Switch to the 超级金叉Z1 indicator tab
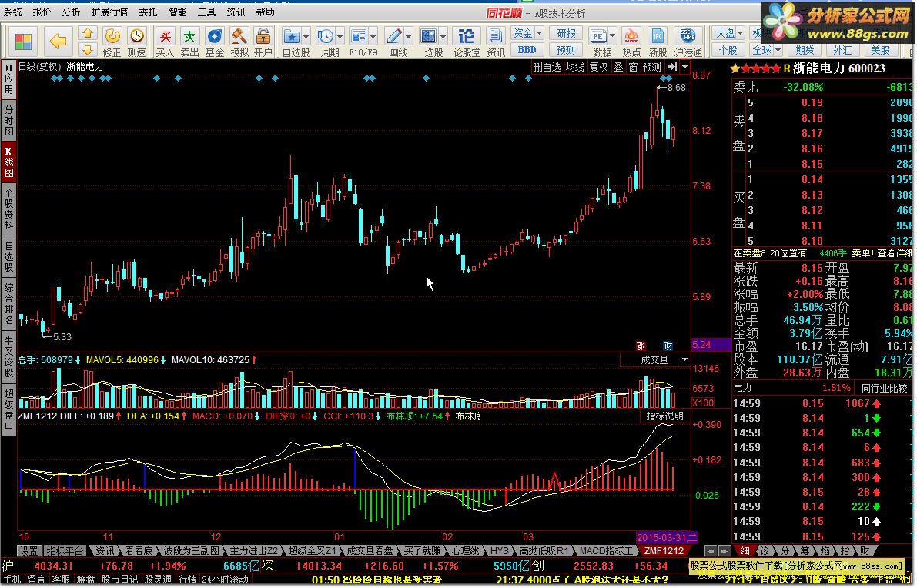The height and width of the screenshot is (588, 917). [312, 551]
